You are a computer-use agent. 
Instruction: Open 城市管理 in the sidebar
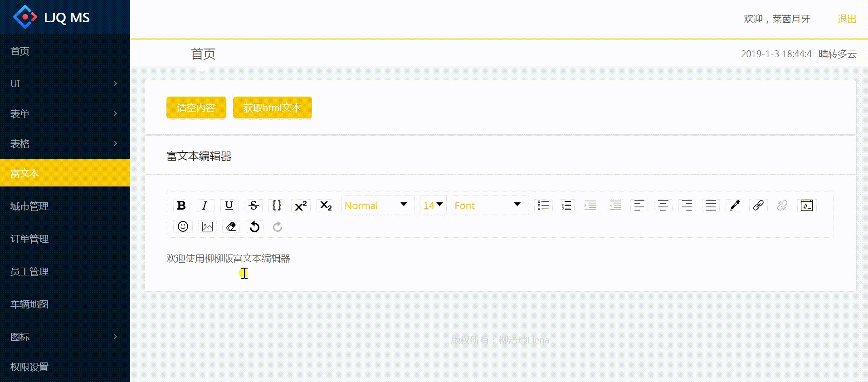click(x=65, y=206)
